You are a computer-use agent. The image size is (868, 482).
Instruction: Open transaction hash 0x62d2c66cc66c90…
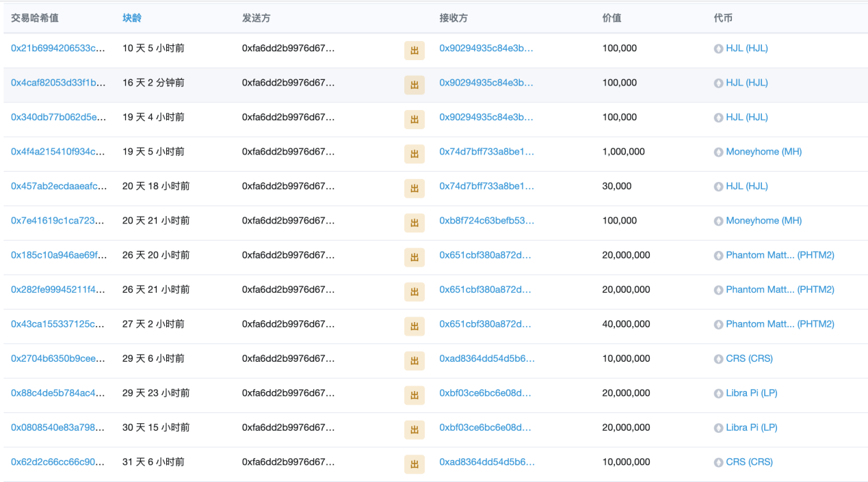(58, 462)
